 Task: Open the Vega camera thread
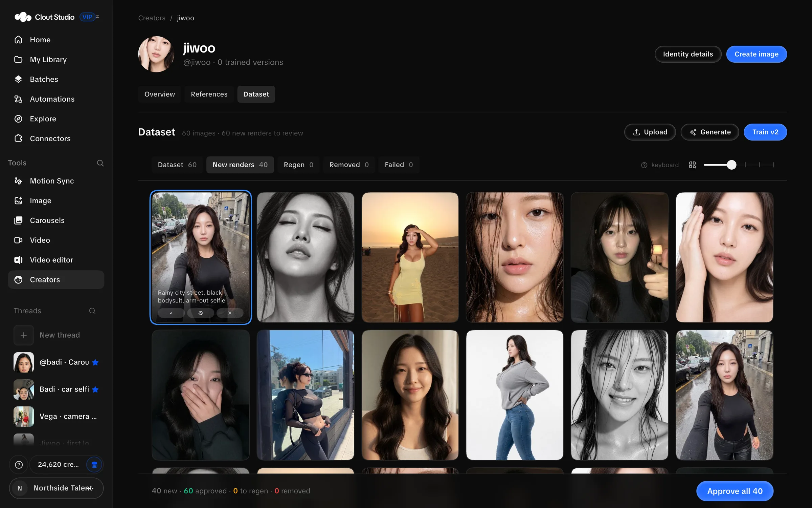click(x=56, y=417)
